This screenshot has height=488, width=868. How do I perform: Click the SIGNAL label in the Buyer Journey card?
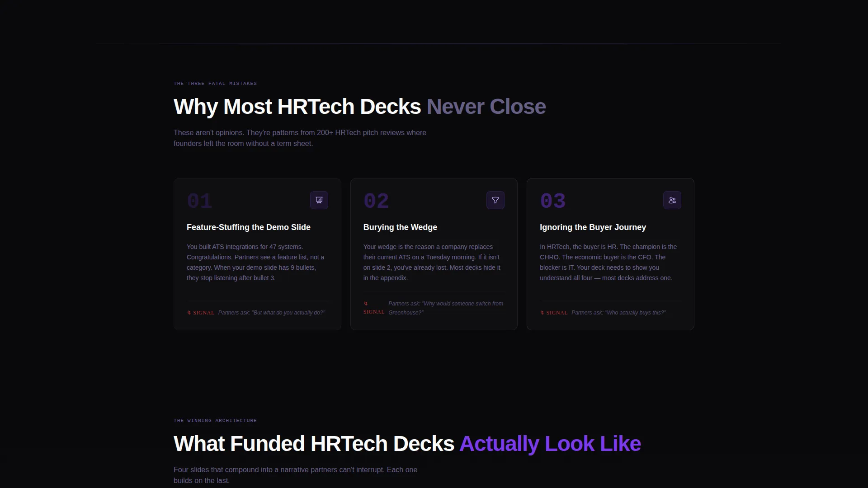click(557, 313)
